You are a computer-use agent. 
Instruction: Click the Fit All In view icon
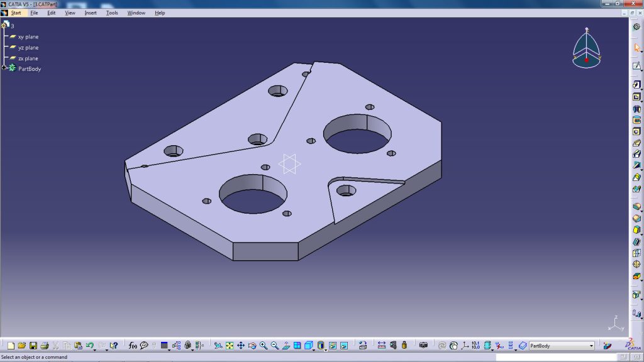[x=230, y=346]
